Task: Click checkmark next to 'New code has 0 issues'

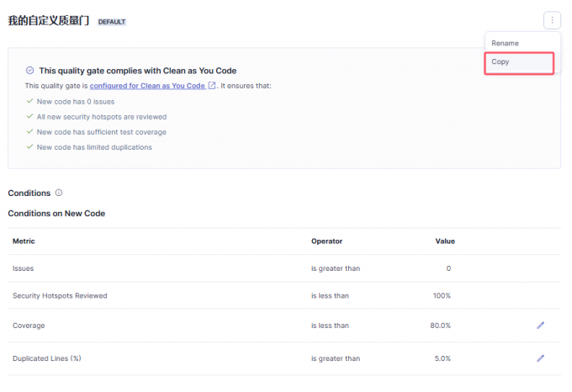Action: pyautogui.click(x=29, y=101)
